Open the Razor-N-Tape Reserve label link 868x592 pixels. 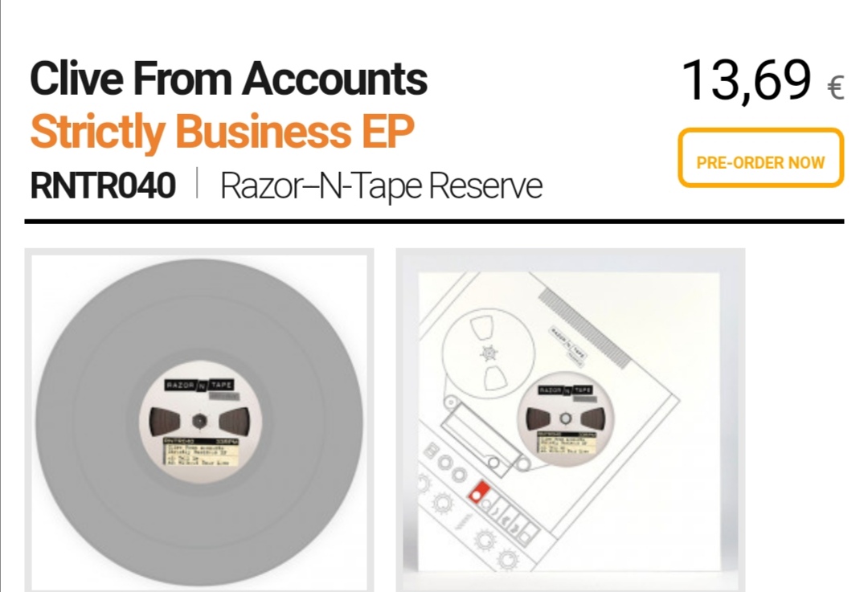click(x=381, y=186)
